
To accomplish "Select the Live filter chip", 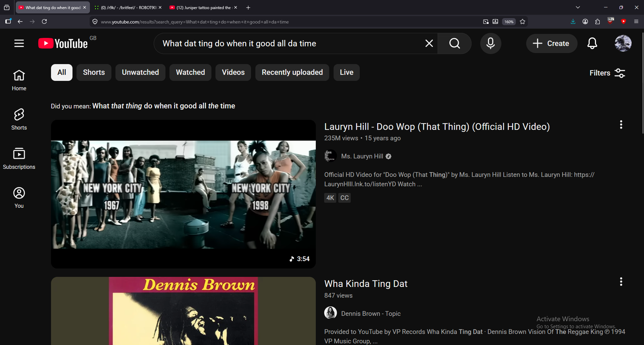I will click(x=347, y=72).
